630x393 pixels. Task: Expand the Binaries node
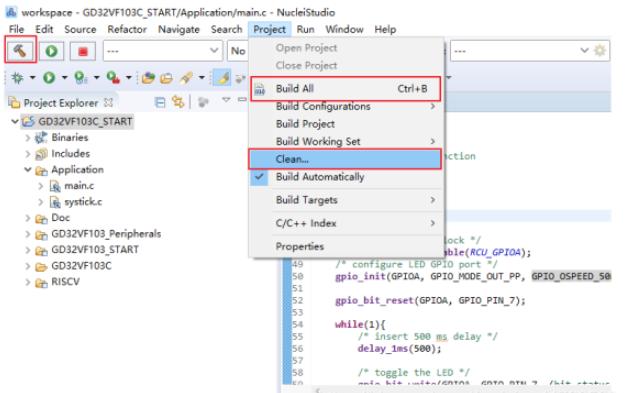tap(27, 138)
